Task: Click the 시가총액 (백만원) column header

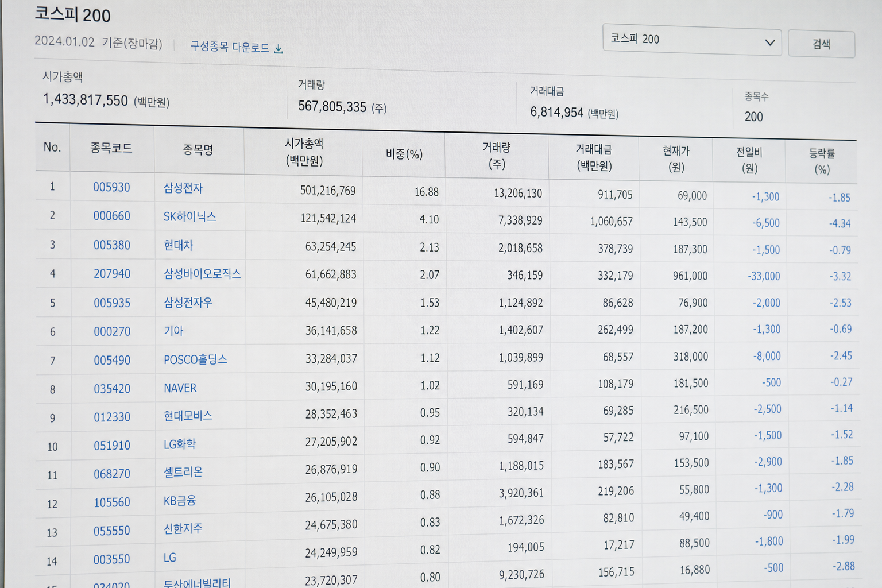Action: point(304,152)
